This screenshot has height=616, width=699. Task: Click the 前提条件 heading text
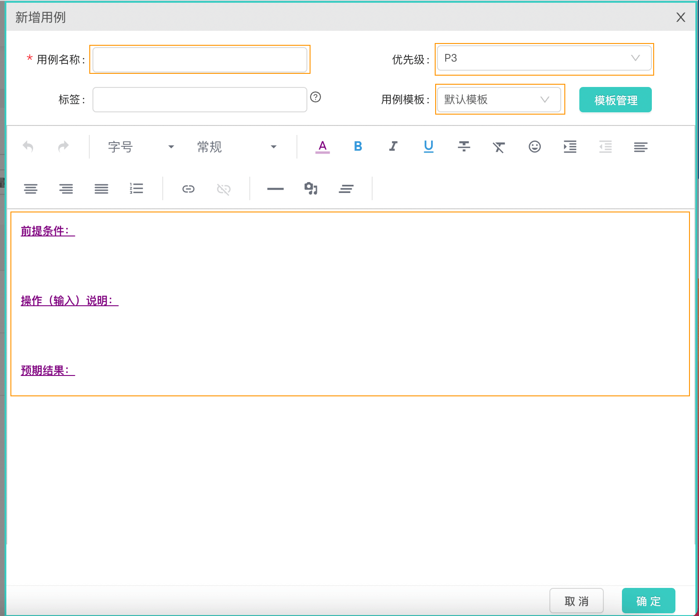pyautogui.click(x=48, y=231)
